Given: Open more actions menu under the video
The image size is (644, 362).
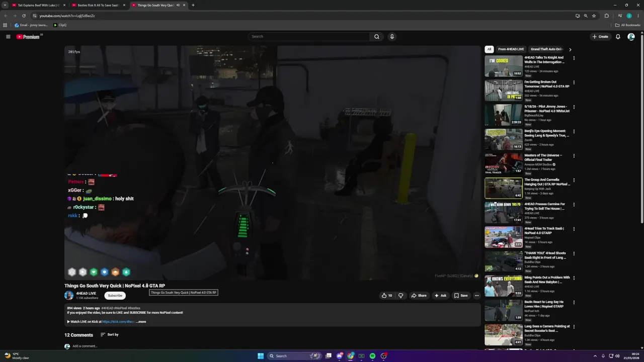Looking at the screenshot, I should click(477, 296).
